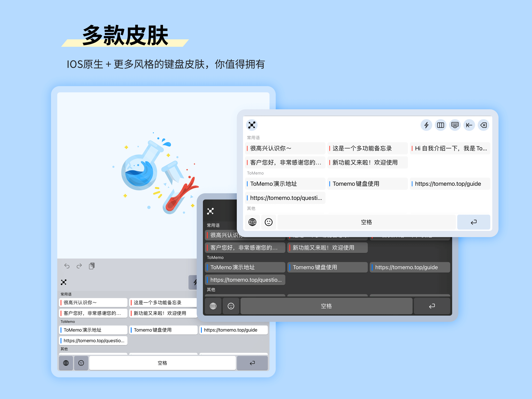The height and width of the screenshot is (399, 532).
Task: Switch column layout icon in white keyboard
Action: 440,125
